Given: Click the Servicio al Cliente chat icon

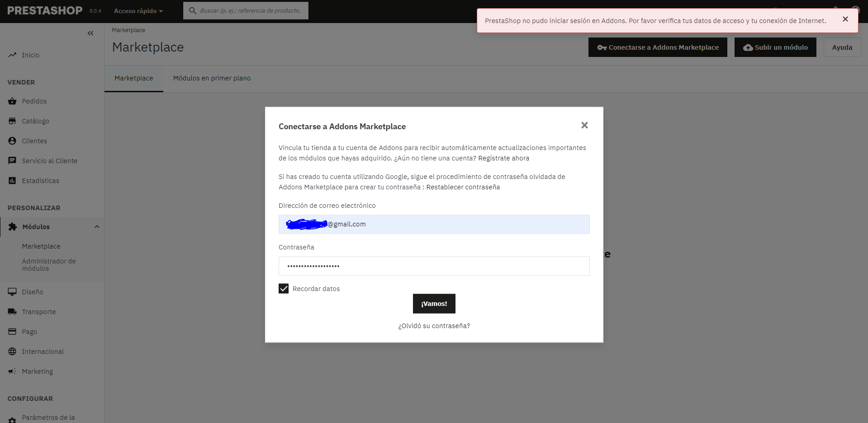Looking at the screenshot, I should tap(12, 160).
